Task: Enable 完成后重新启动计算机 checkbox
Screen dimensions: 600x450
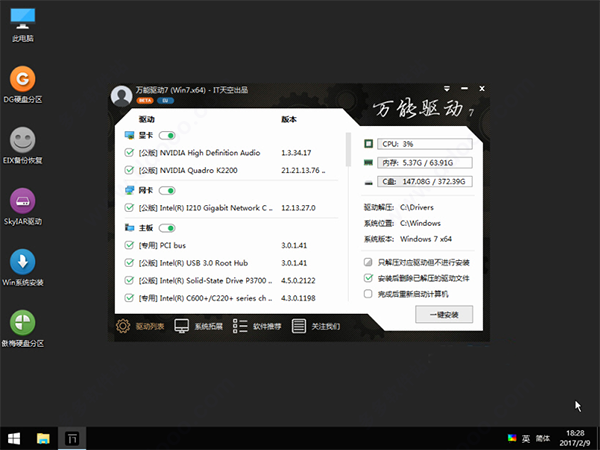Action: (x=369, y=294)
